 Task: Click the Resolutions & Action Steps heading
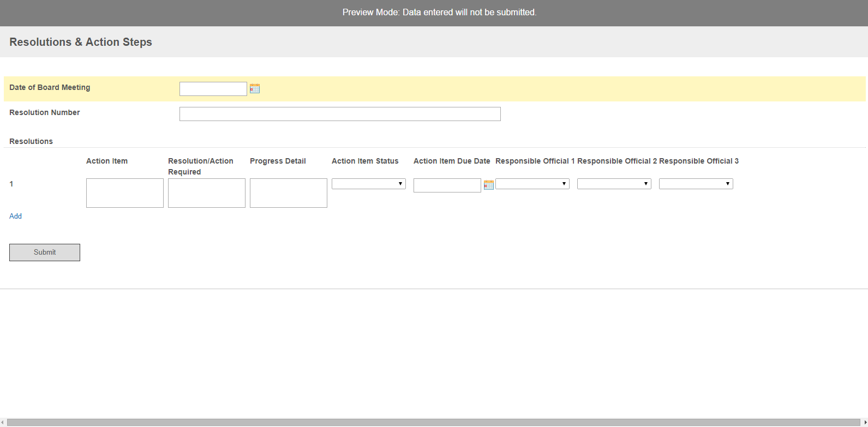click(81, 42)
